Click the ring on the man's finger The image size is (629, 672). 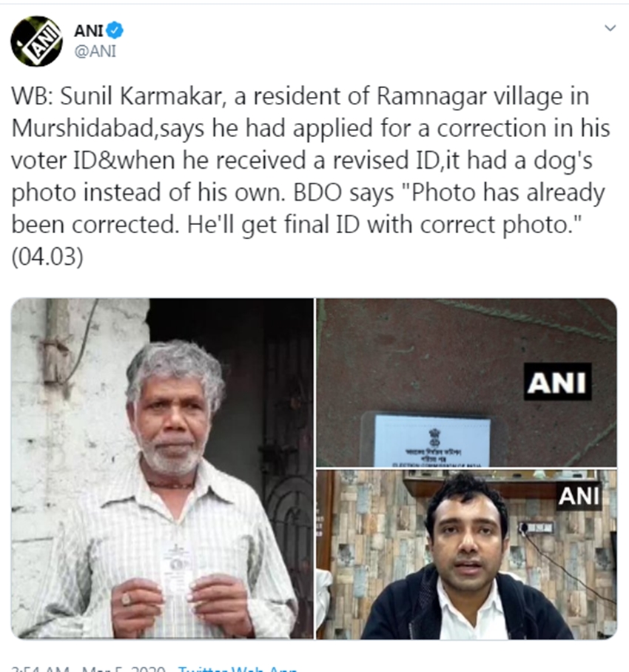126,599
